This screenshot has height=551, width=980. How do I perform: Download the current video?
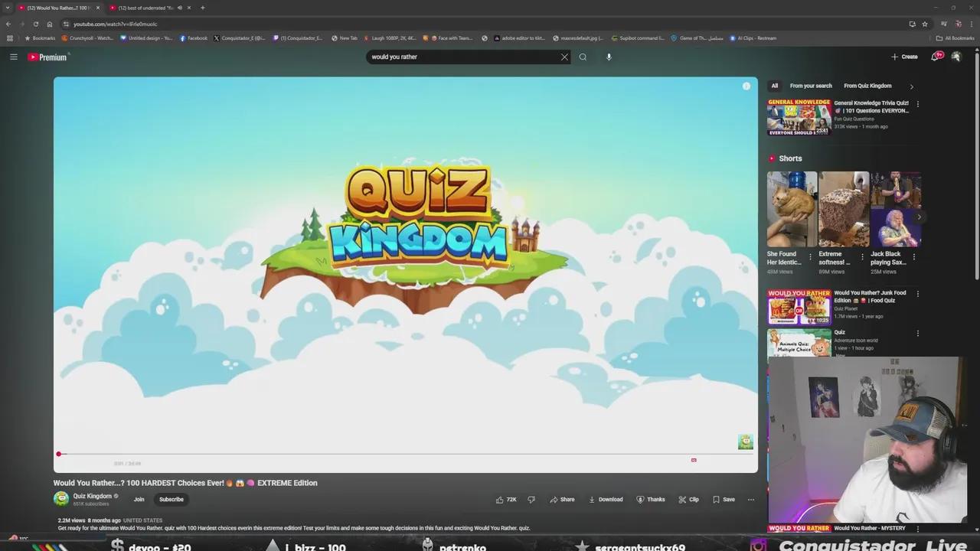coord(606,500)
